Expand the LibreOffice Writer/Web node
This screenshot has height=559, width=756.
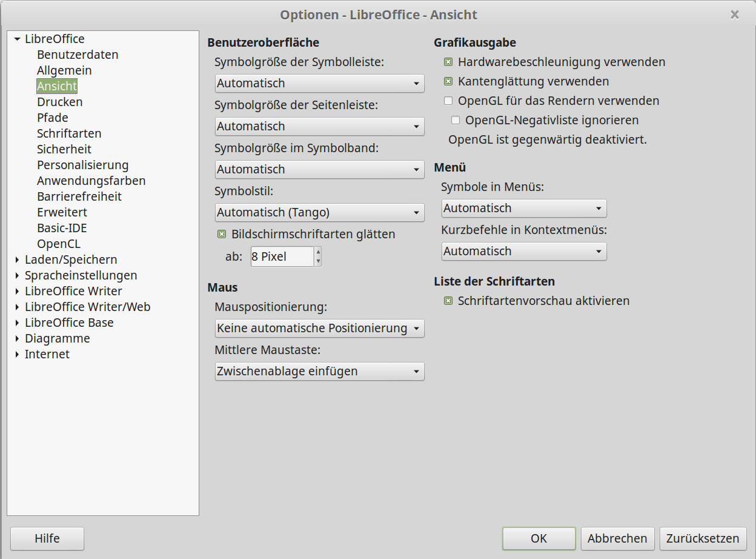pos(17,307)
